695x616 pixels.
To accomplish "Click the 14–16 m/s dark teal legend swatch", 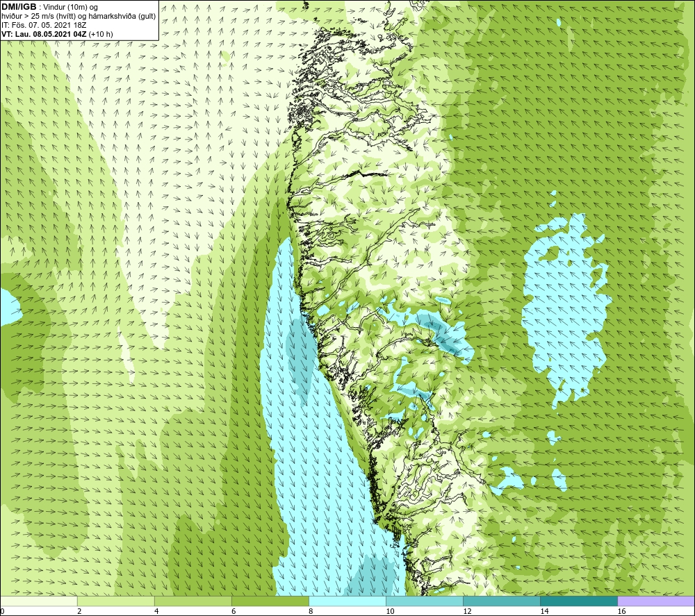I will tap(578, 601).
